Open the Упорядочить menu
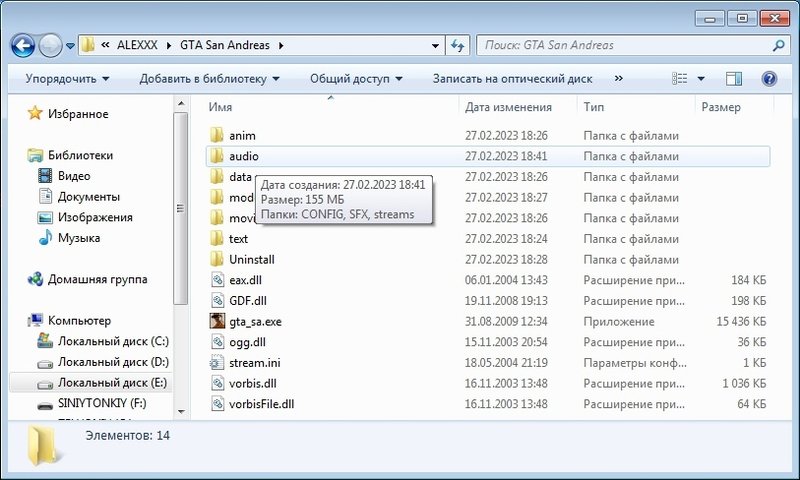Viewport: 800px width, 480px height. click(x=67, y=79)
